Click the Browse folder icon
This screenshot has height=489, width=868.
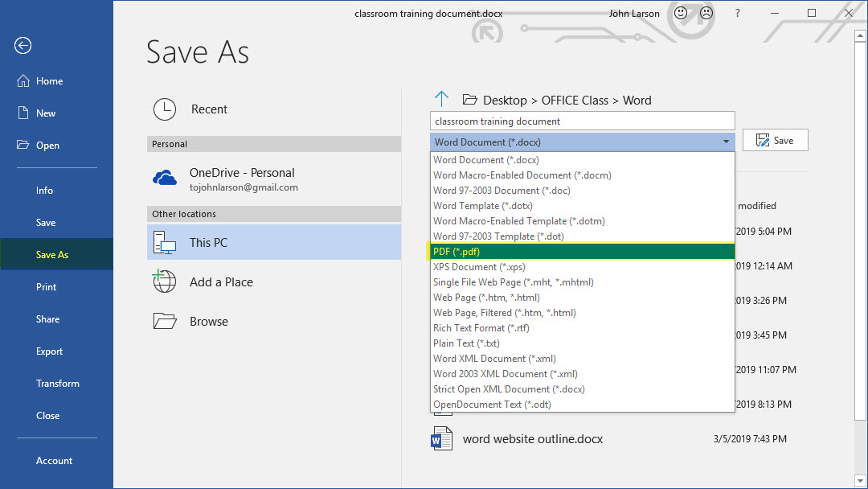click(165, 322)
